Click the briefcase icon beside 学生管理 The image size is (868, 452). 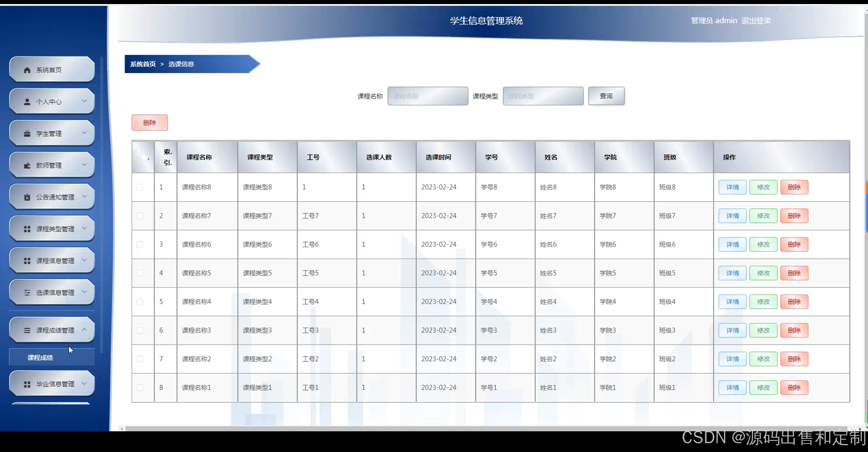(x=27, y=134)
